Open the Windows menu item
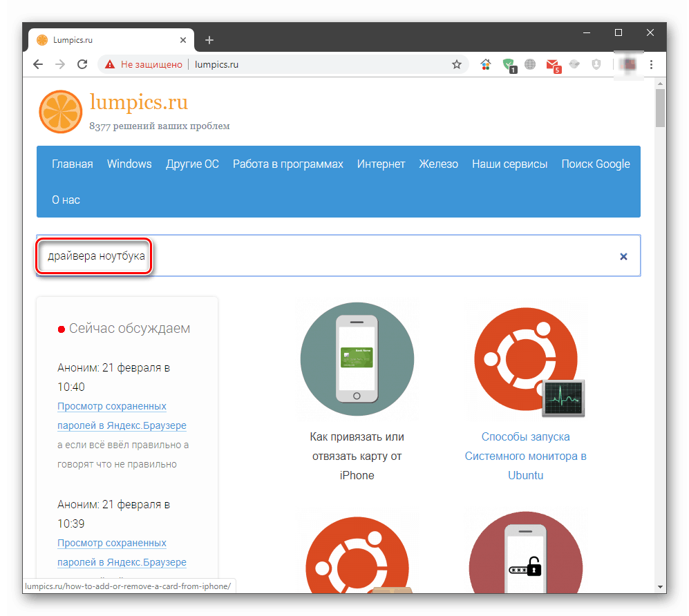This screenshot has height=616, width=689. [129, 164]
